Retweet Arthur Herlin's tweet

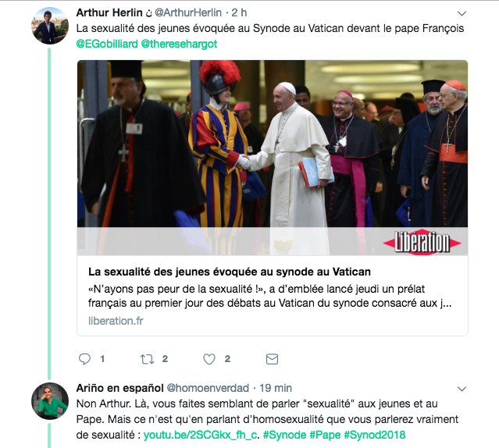tap(148, 359)
